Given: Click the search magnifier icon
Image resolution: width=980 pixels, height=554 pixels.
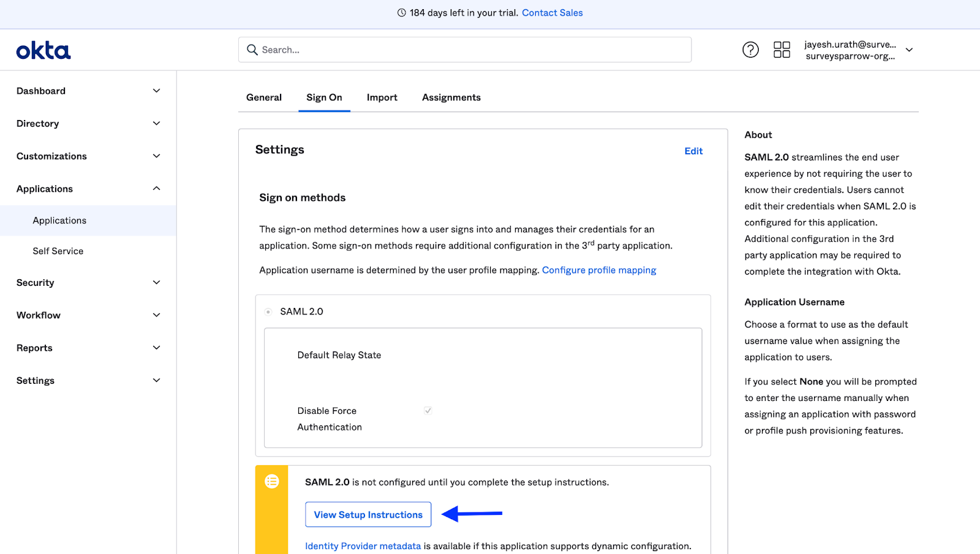Looking at the screenshot, I should coord(252,50).
